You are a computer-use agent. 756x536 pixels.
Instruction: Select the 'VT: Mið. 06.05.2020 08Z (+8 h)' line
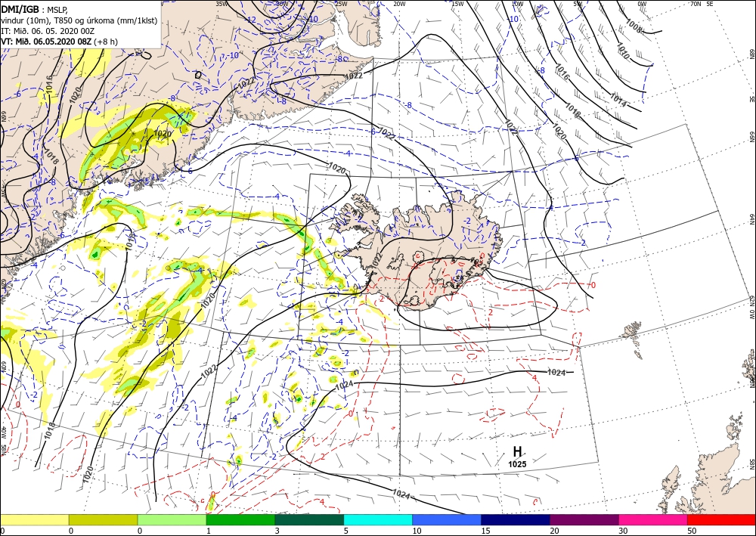pos(59,42)
